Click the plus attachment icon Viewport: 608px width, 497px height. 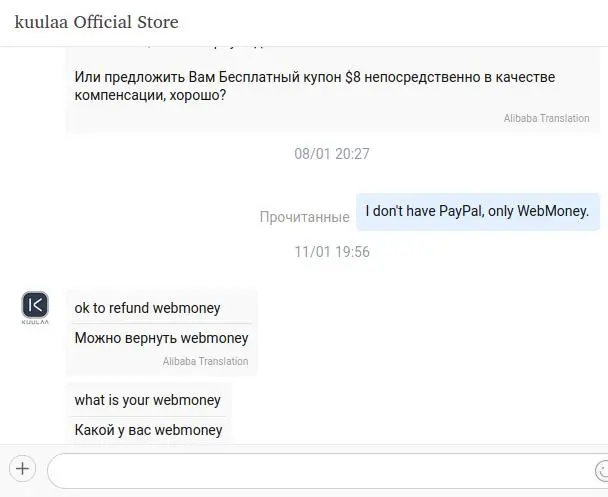pos(22,469)
